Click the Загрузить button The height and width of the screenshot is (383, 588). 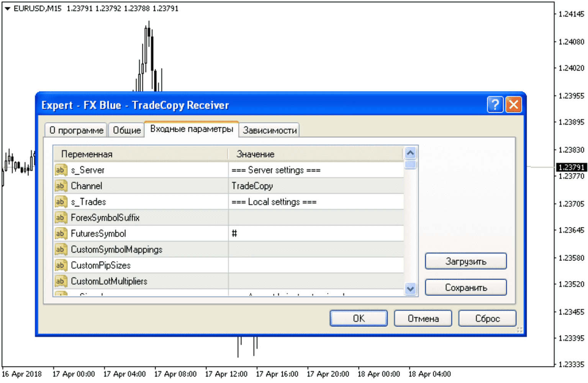[466, 261]
